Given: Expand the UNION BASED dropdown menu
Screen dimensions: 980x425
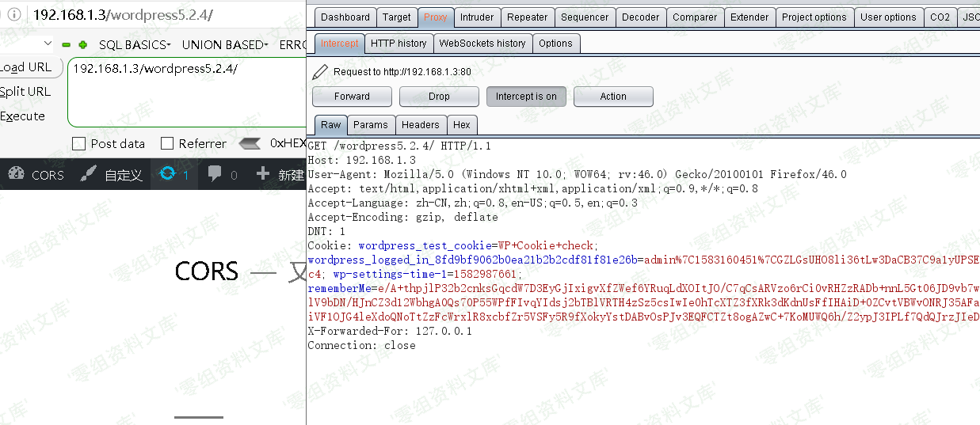Looking at the screenshot, I should coord(225,45).
